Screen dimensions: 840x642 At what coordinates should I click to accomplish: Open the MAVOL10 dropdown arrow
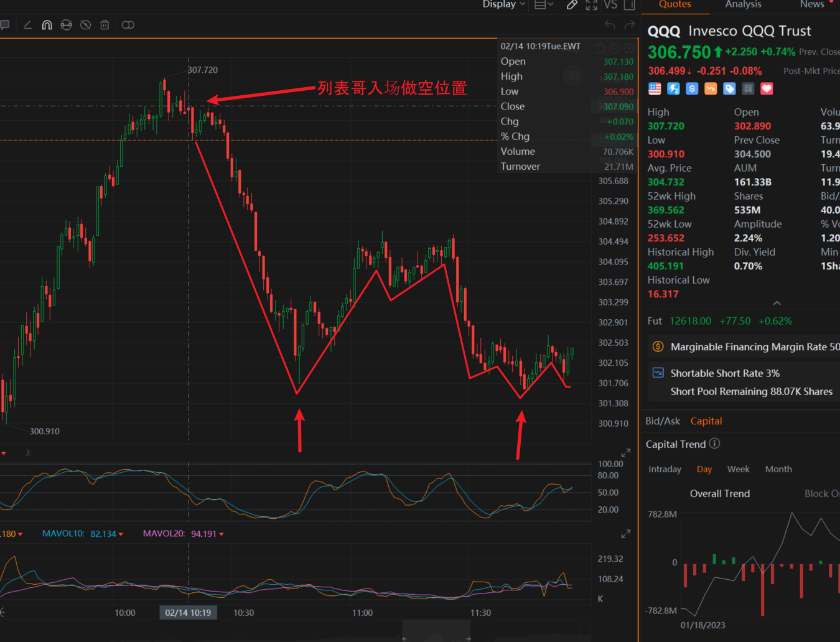coord(121,534)
